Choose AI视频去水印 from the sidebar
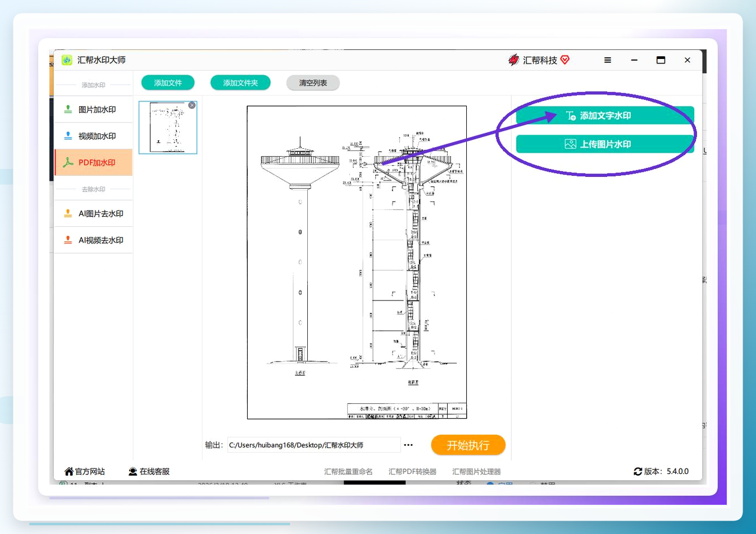The width and height of the screenshot is (756, 534). pos(94,240)
